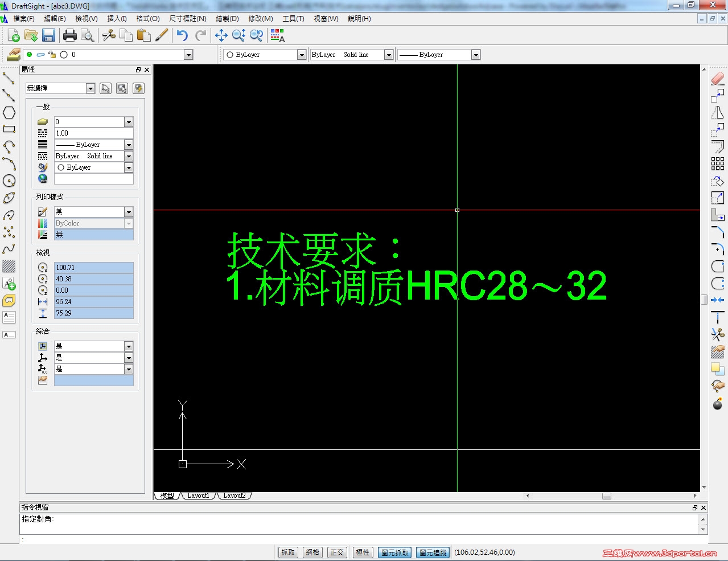728x561 pixels.
Task: Open layer 0 dropdown in Properties
Action: pyautogui.click(x=129, y=122)
